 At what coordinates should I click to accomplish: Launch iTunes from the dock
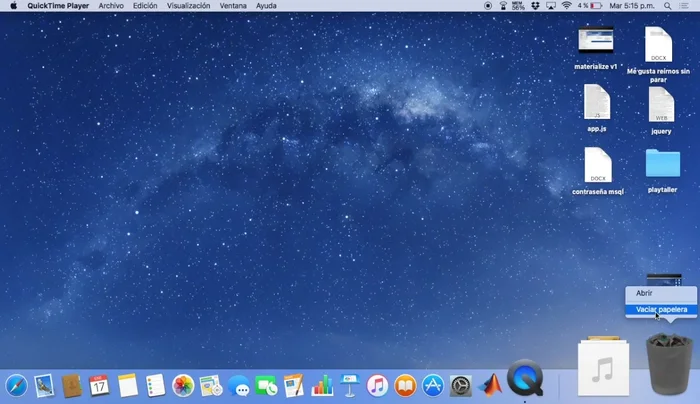[377, 385]
